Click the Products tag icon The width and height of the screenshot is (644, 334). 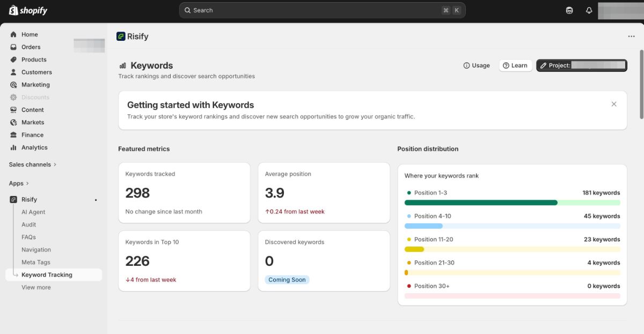[13, 60]
